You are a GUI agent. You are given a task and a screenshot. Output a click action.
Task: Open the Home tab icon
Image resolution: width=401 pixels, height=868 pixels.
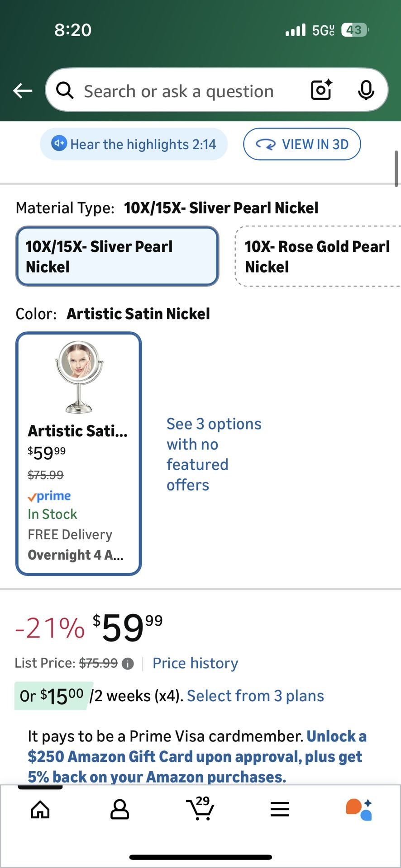point(40,809)
